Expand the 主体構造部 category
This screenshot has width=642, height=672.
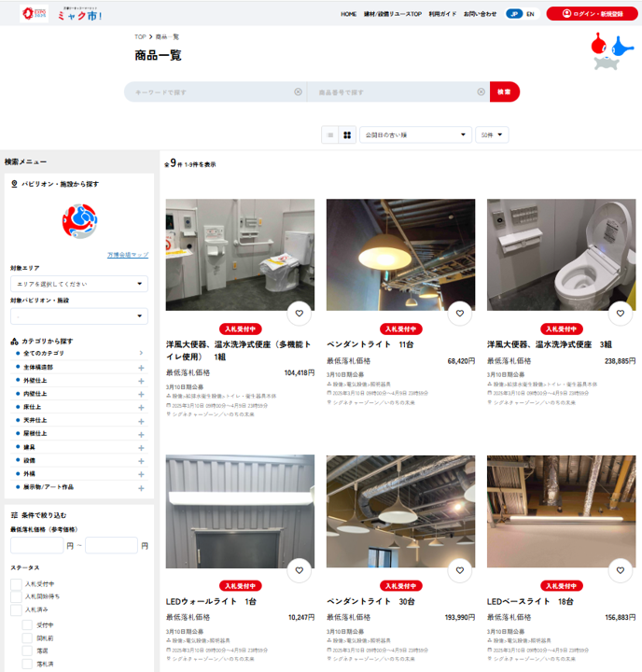tap(141, 368)
